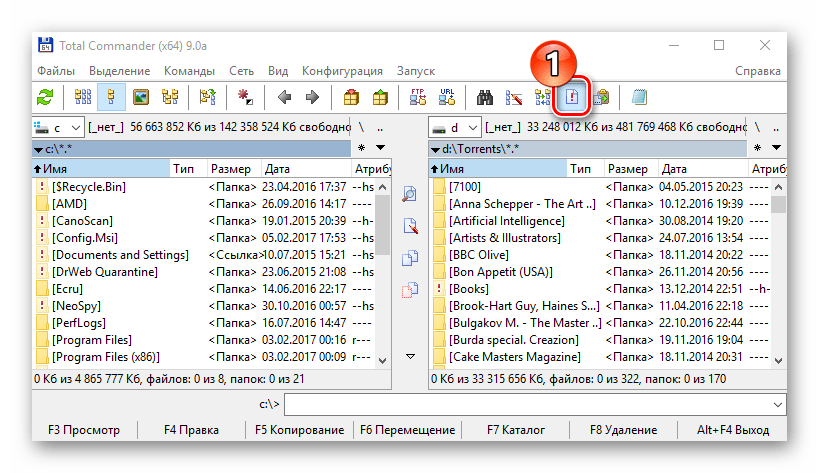Click the Edit pencil icon between panels

click(410, 226)
